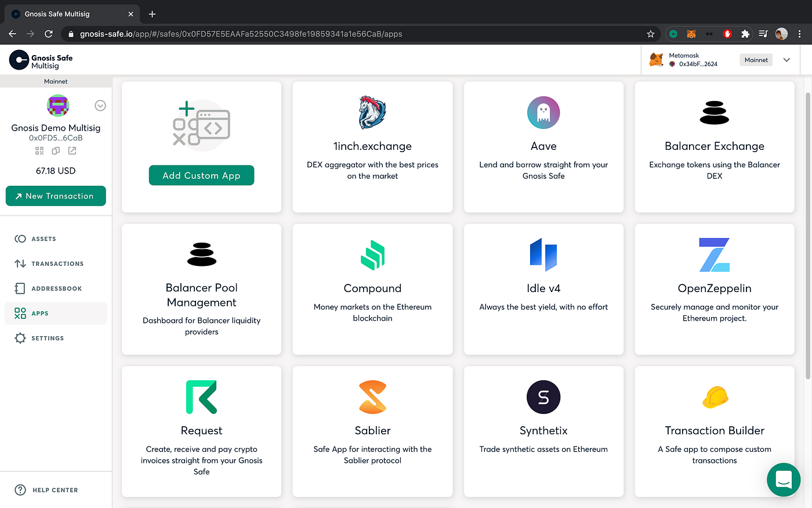Click the 0x34bF...2624 wallet address
812x508 pixels.
coord(698,64)
